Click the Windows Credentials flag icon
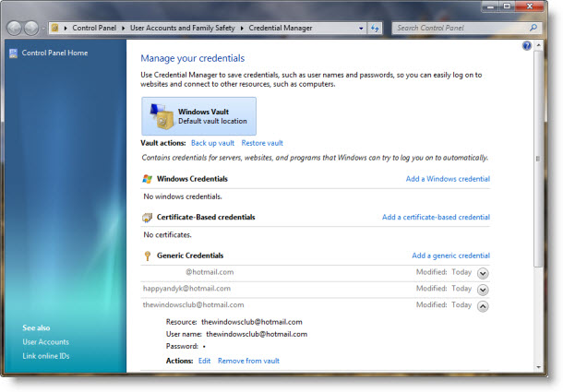The image size is (563, 392). coord(148,179)
